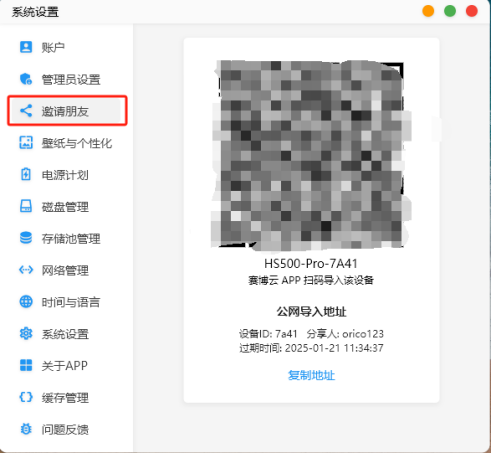Viewport: 492px width, 453px height.
Task: Click the account person icon
Action: (x=26, y=47)
